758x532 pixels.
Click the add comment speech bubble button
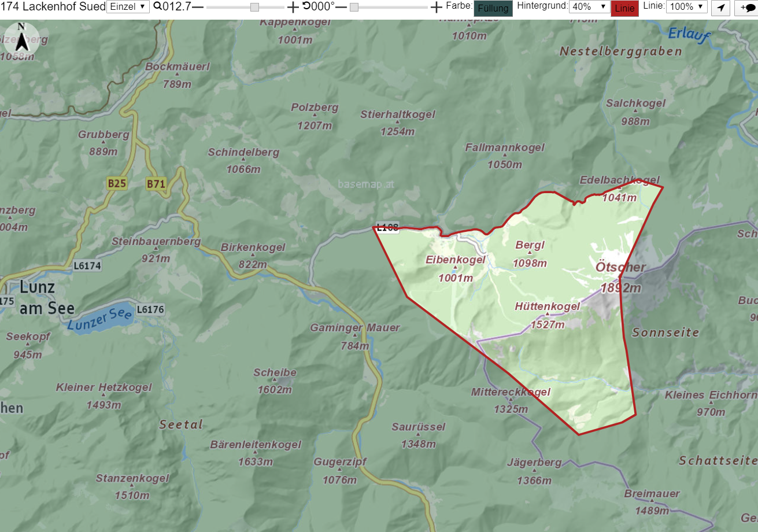coord(747,8)
